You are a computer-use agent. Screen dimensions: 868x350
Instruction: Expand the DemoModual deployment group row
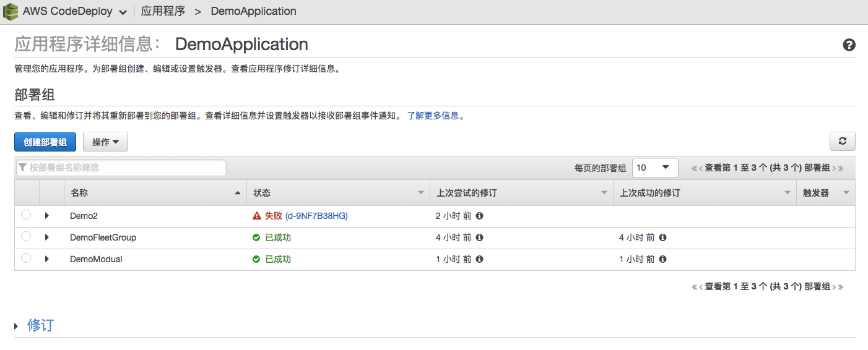[47, 259]
